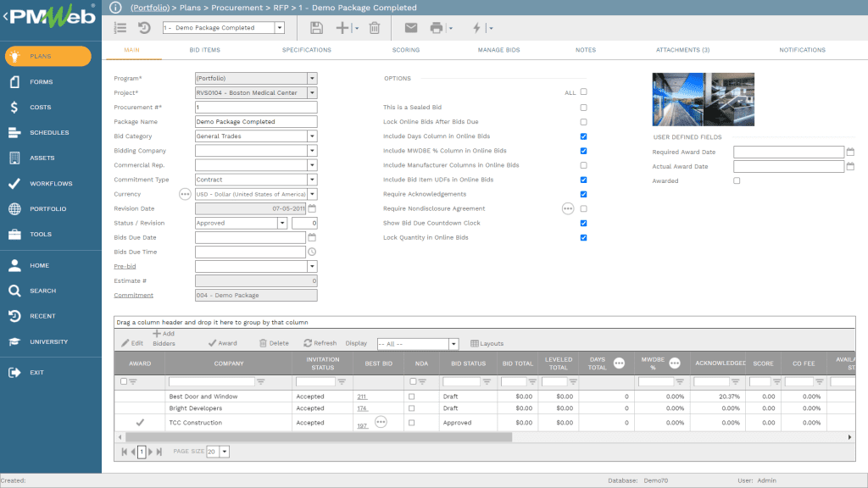Open the clock icon for Bids Due Time
This screenshot has height=488, width=868.
click(x=312, y=252)
